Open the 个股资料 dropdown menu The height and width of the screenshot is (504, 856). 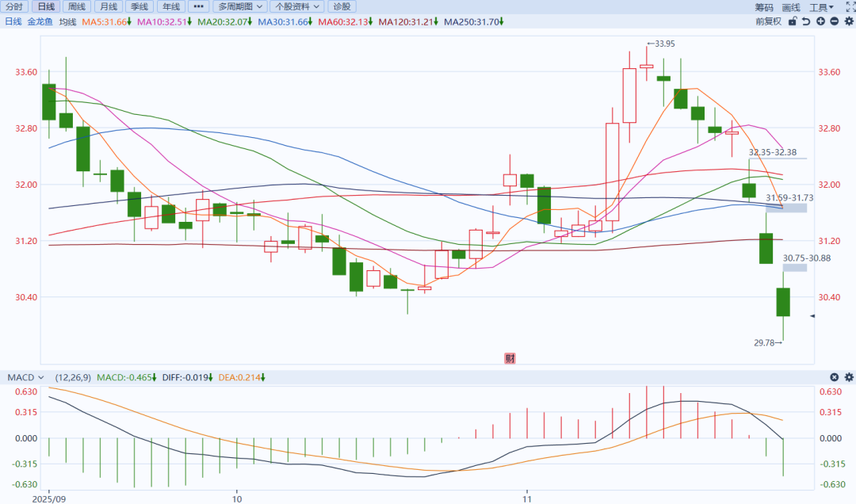297,6
